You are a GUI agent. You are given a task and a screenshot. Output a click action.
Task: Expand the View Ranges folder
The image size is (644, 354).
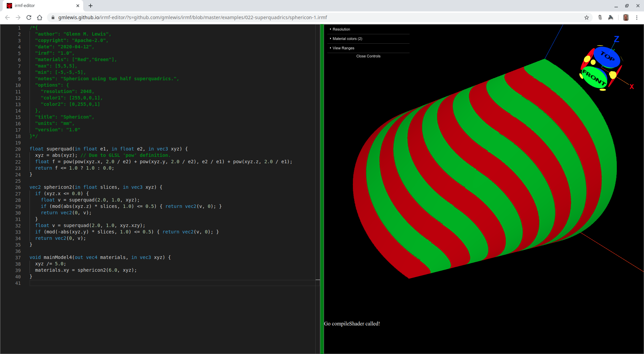[343, 48]
